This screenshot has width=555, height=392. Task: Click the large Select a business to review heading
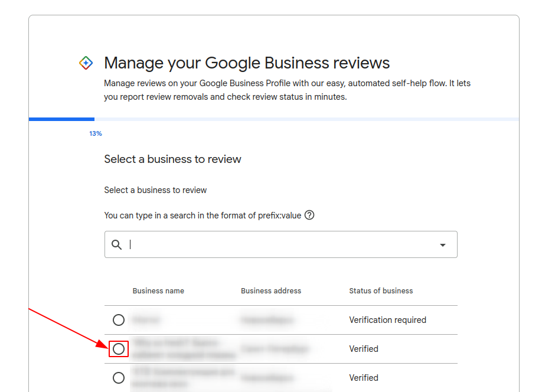(x=172, y=159)
